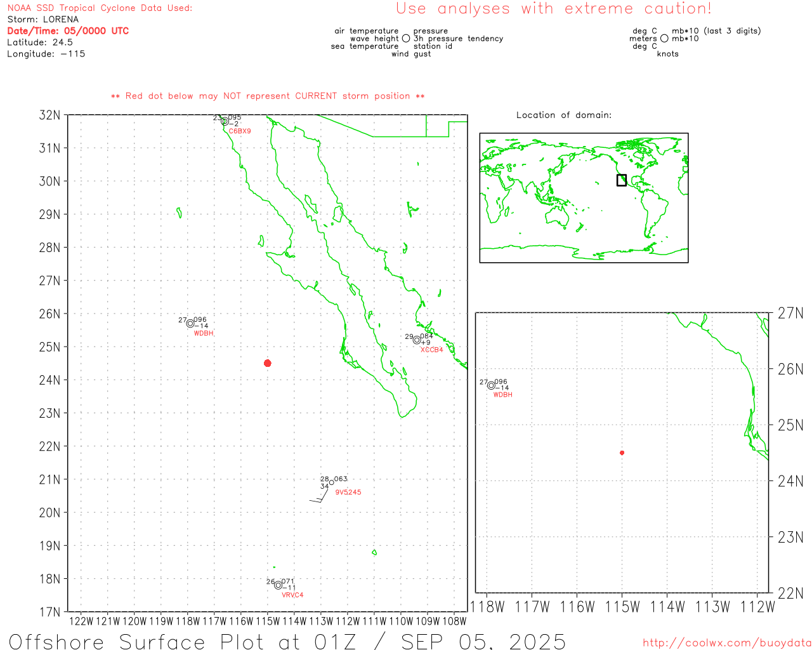The image size is (812, 650).
Task: Click the VRVC4 station label
Action: pos(292,595)
